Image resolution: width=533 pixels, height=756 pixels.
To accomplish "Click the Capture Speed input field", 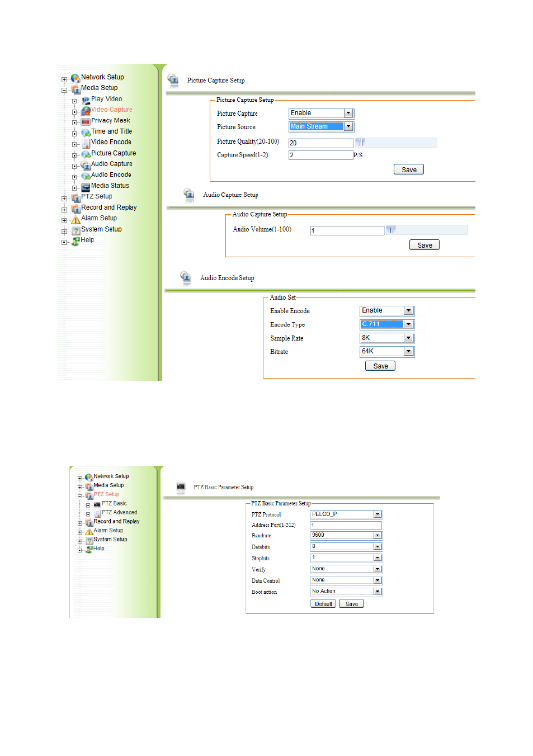I will coord(321,155).
